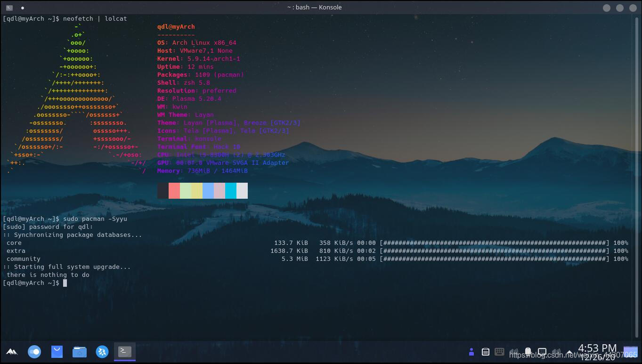Click the 'sudo pacman -Syyu' command
Viewport: 642px width, 364px height.
pos(95,218)
